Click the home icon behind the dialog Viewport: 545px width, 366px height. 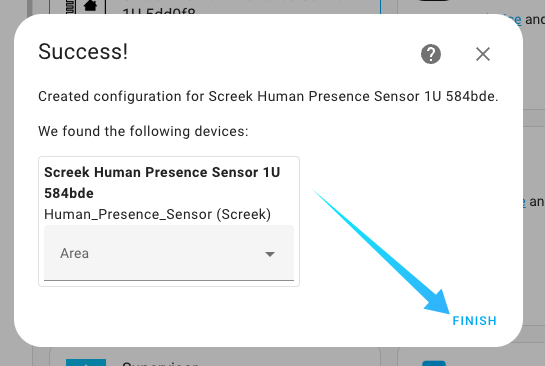pyautogui.click(x=90, y=5)
